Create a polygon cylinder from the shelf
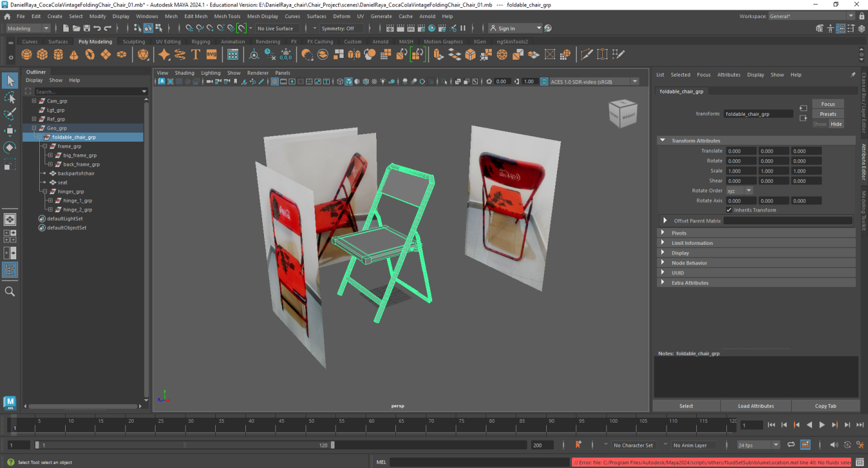Screen dimensions: 868x468 click(x=58, y=55)
